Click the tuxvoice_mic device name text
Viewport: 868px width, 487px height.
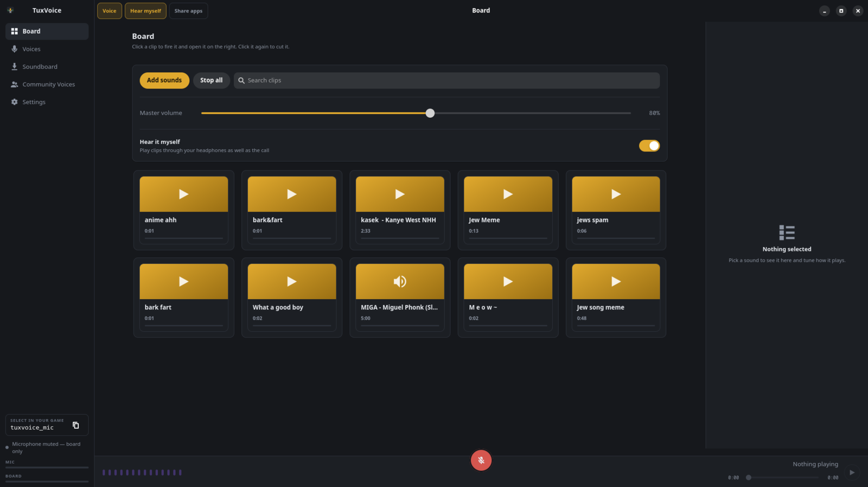[x=32, y=428]
